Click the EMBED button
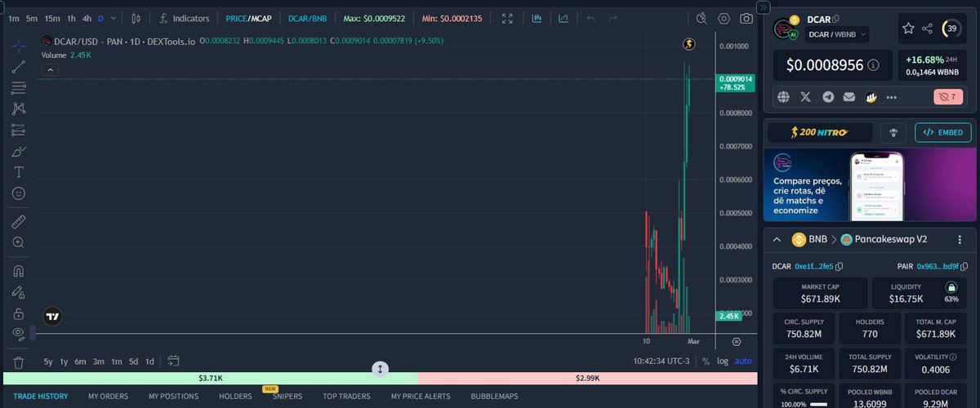 943,132
